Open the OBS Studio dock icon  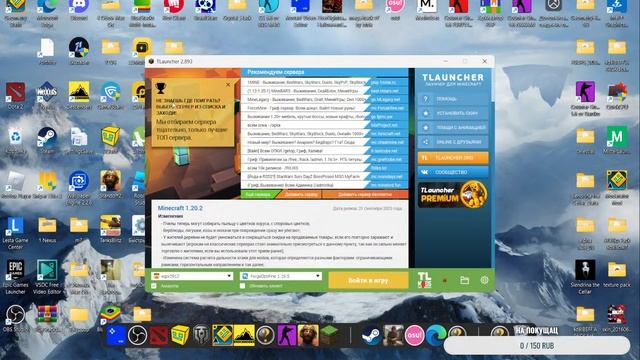[x=138, y=335]
